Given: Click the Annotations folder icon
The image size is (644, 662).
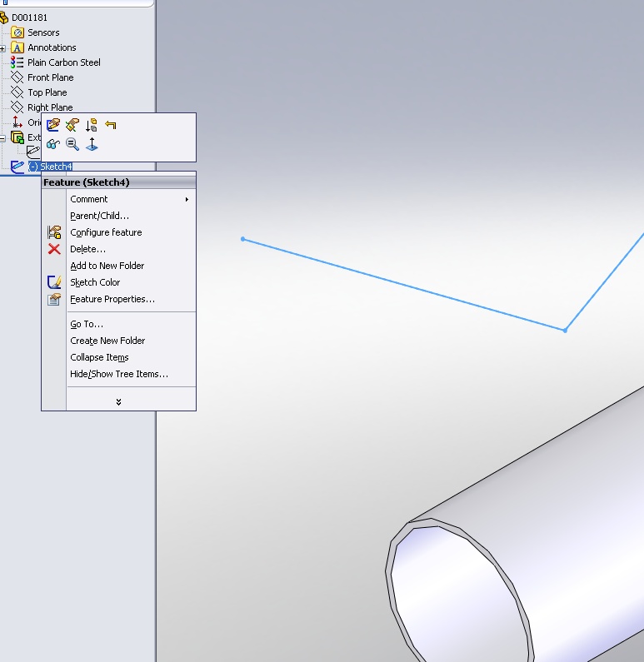Looking at the screenshot, I should click(17, 47).
